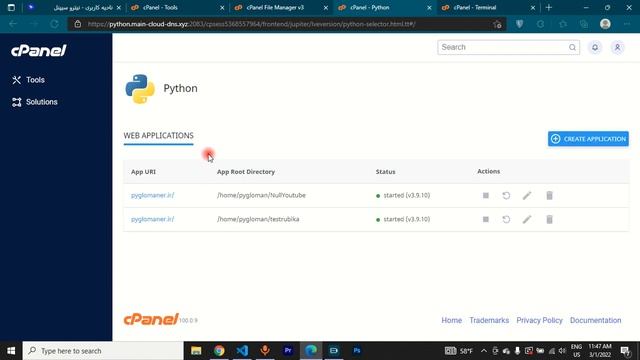
Task: Switch to cPanel File Manager v3 tab
Action: (x=281, y=7)
